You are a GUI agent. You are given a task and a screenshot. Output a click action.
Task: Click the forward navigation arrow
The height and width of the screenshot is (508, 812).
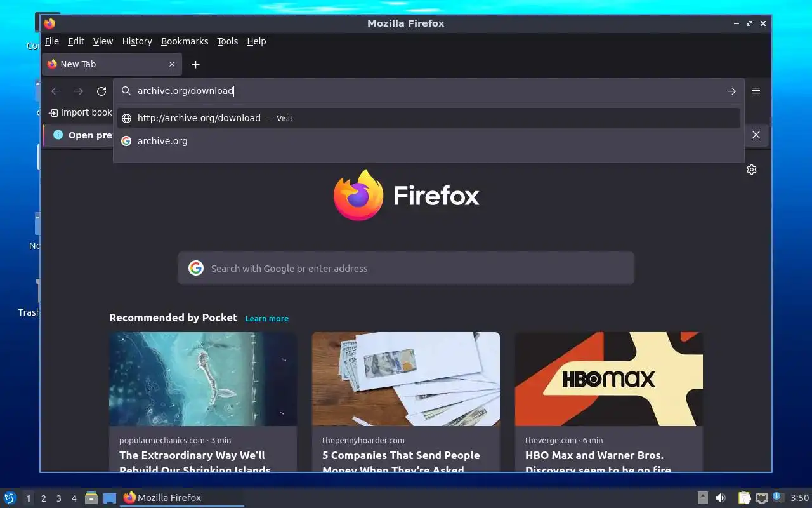79,91
